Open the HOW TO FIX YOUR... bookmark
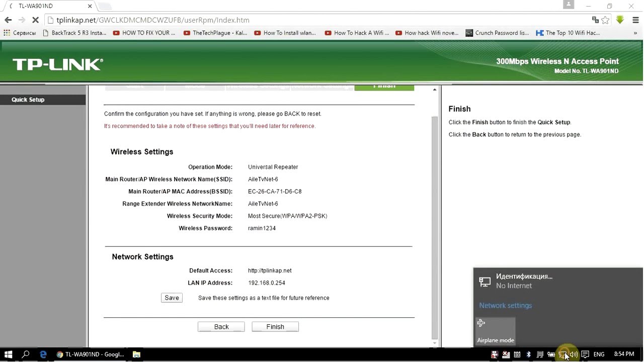This screenshot has height=362, width=644. (x=144, y=33)
